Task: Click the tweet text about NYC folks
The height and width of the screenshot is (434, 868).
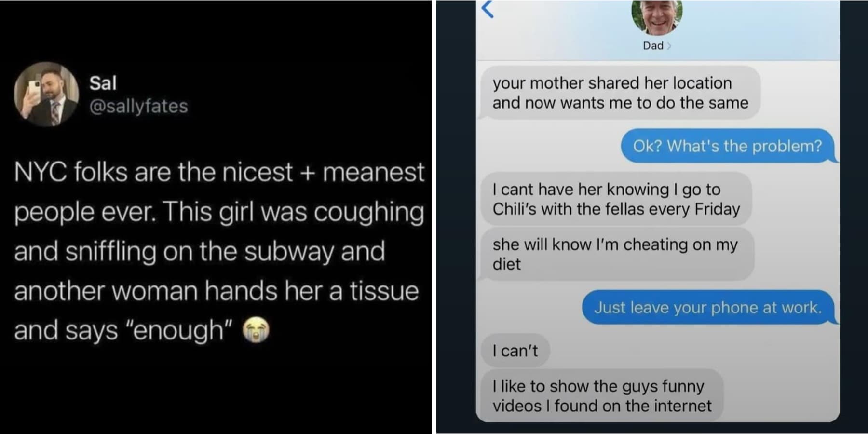Action: pos(219,251)
